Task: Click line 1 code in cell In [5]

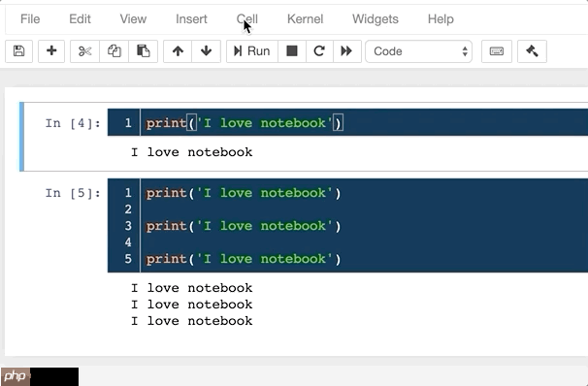Action: [244, 193]
